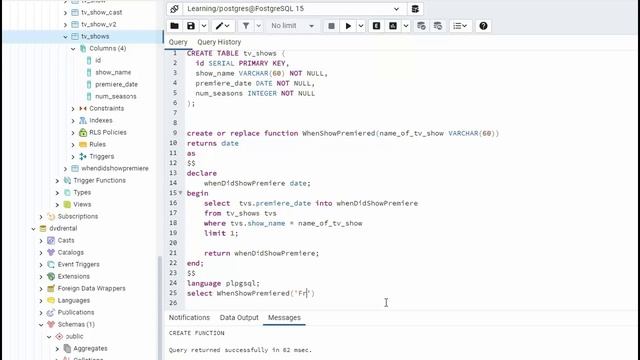Image resolution: width=640 pixels, height=360 pixels.
Task: Select the show_name column
Action: (x=113, y=72)
